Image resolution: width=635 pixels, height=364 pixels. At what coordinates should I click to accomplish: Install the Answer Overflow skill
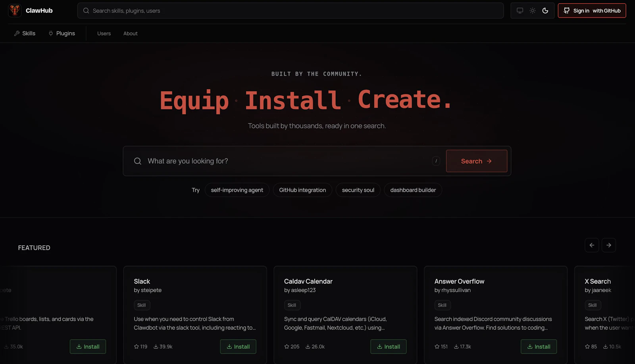coord(539,347)
